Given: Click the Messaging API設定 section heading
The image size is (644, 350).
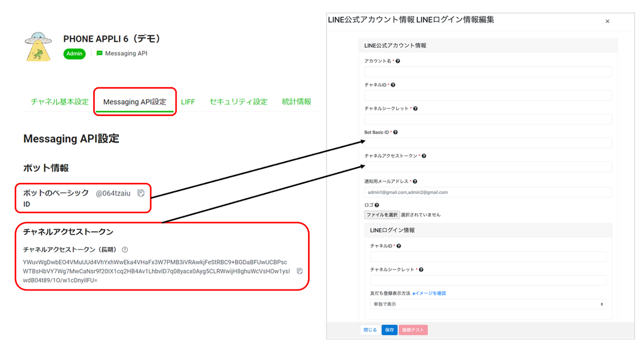Looking at the screenshot, I should pyautogui.click(x=71, y=139).
